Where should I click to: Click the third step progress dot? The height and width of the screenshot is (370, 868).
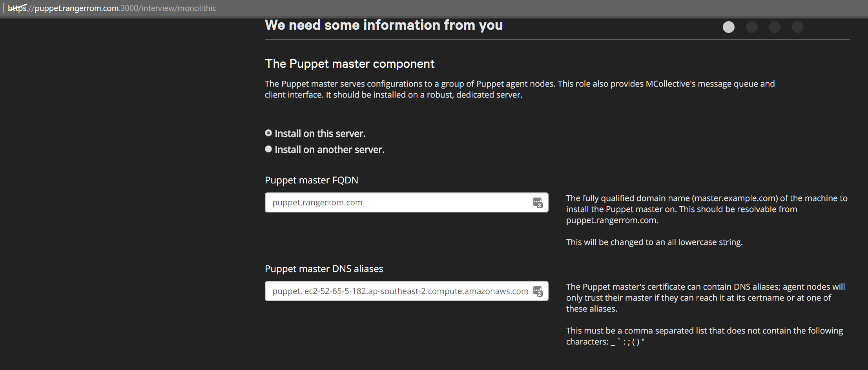[774, 27]
